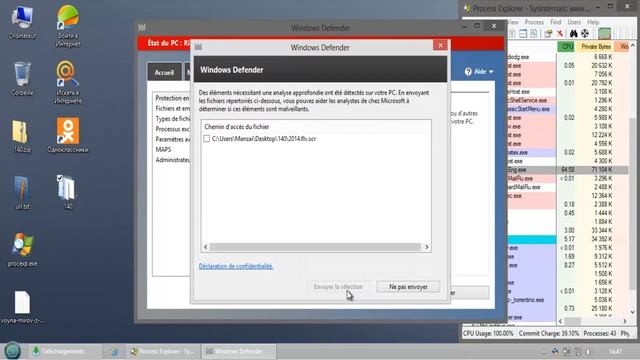Select the Одноклассники shortcut icon
This screenshot has width=640, height=360.
(68, 135)
